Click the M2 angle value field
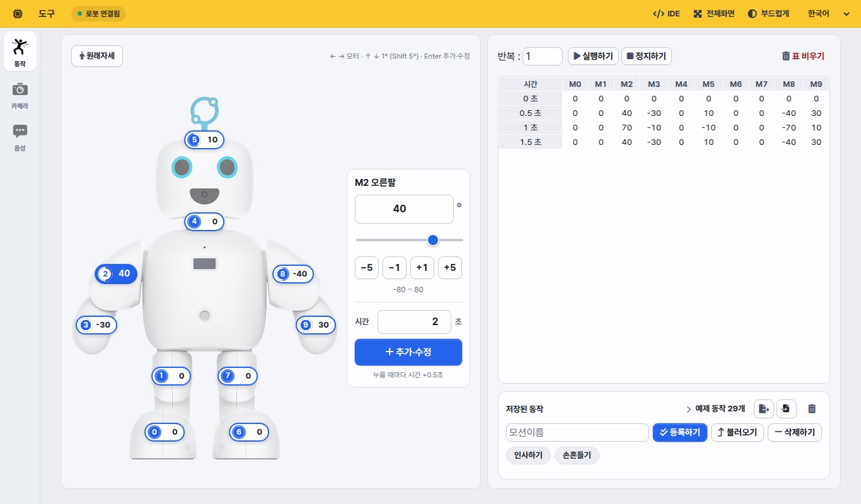Screen dimensions: 861x504 (404, 209)
